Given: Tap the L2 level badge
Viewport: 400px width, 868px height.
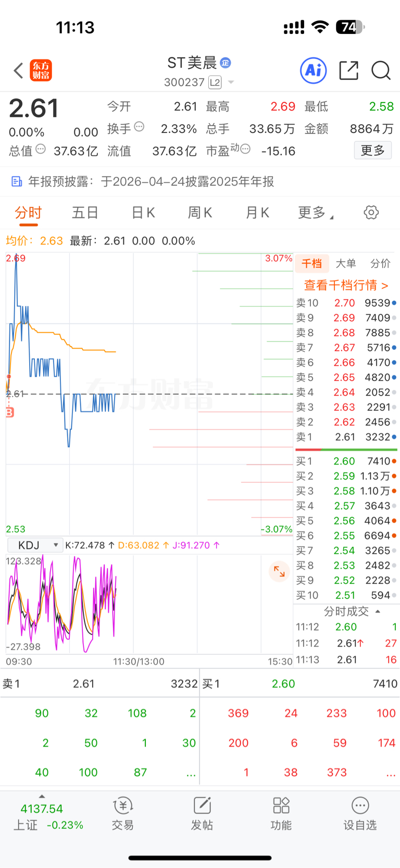Looking at the screenshot, I should [x=215, y=82].
